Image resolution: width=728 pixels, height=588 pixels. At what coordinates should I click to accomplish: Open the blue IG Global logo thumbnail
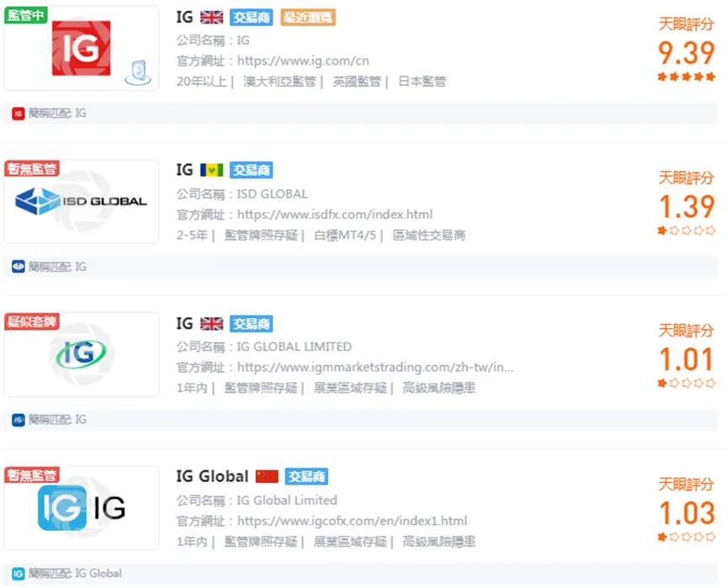pos(82,508)
